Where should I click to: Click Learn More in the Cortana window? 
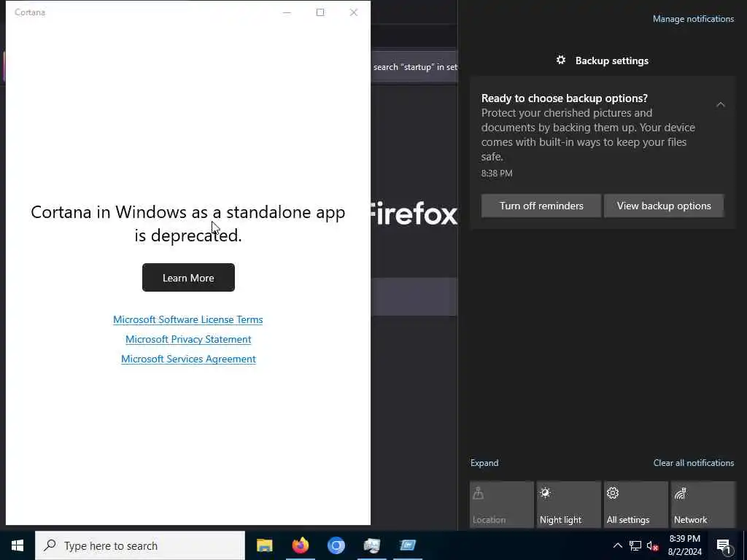point(188,278)
